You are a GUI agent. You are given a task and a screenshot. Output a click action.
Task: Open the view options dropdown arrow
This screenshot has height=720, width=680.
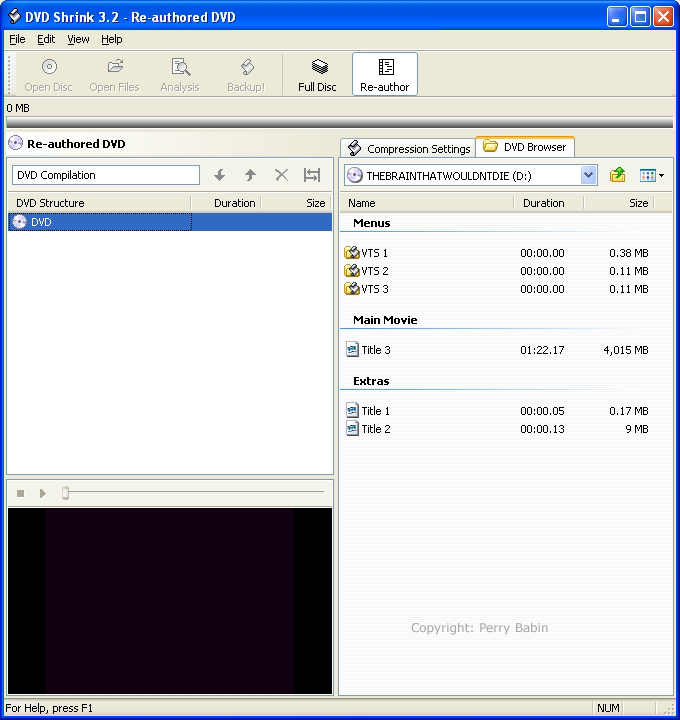tap(661, 175)
